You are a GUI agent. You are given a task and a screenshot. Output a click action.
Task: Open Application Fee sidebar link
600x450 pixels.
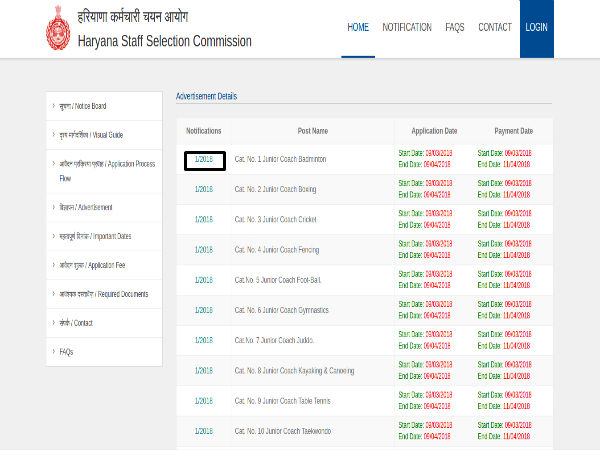coord(92,265)
